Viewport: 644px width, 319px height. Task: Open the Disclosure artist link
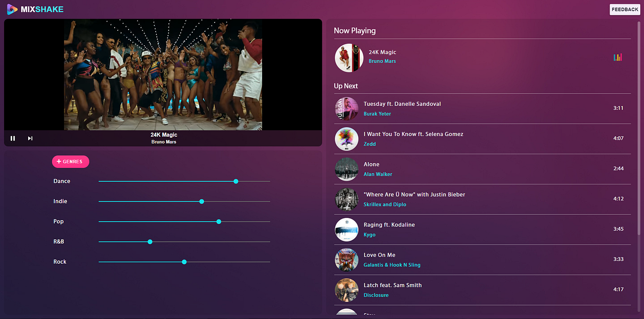click(x=376, y=296)
